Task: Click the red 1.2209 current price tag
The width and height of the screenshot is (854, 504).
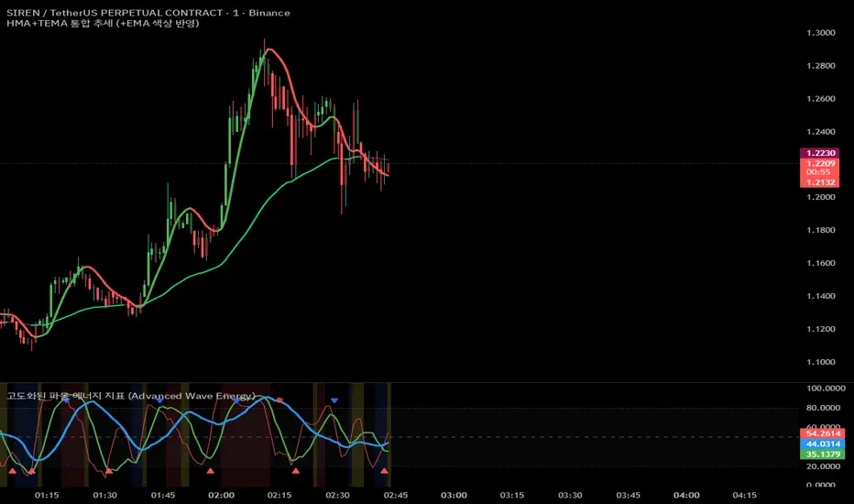Action: pos(820,163)
